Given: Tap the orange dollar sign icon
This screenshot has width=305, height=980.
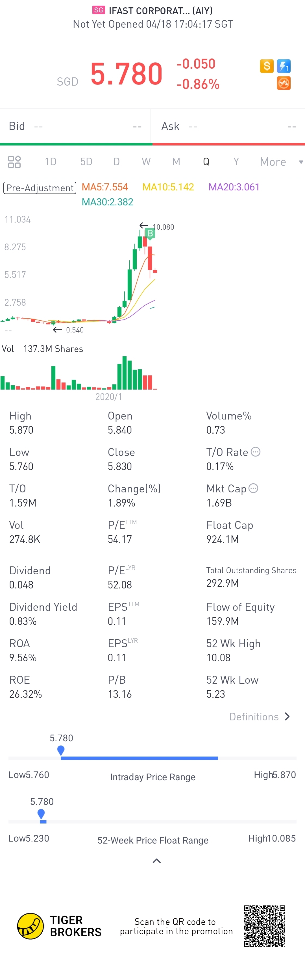Looking at the screenshot, I should [267, 66].
